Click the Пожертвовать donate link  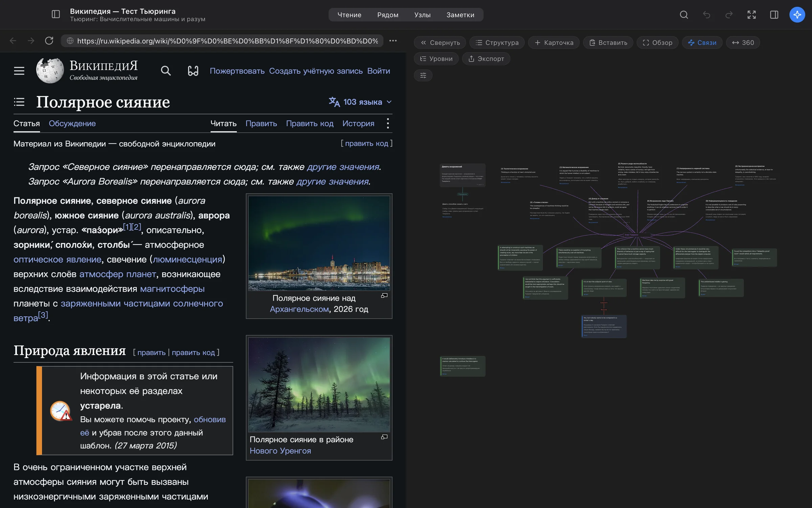237,71
